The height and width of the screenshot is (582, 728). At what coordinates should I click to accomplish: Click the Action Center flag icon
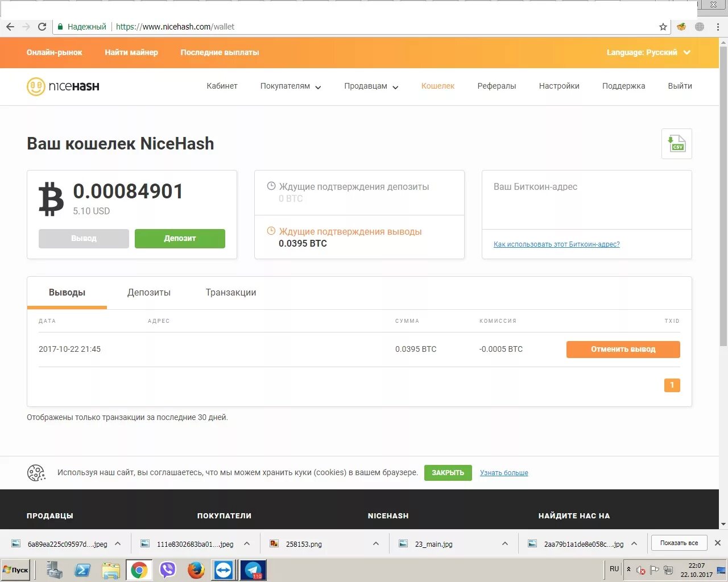coord(655,570)
